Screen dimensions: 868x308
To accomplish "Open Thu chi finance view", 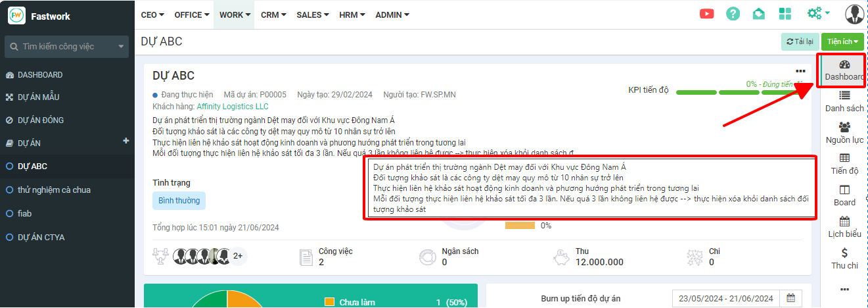I will coord(844,258).
